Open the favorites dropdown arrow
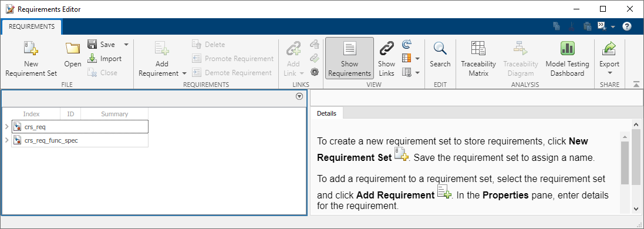The height and width of the screenshot is (229, 644). tap(612, 27)
